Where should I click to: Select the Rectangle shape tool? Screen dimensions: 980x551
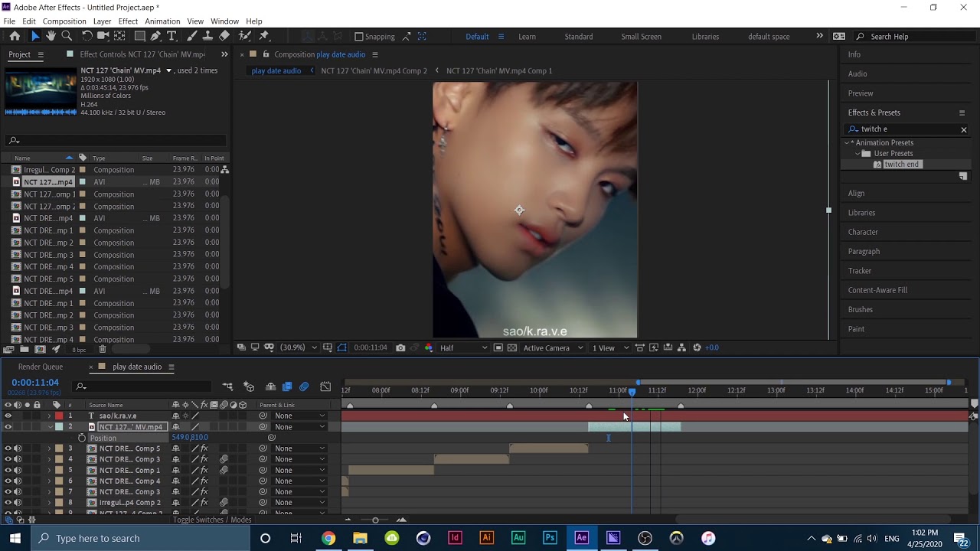coord(140,36)
